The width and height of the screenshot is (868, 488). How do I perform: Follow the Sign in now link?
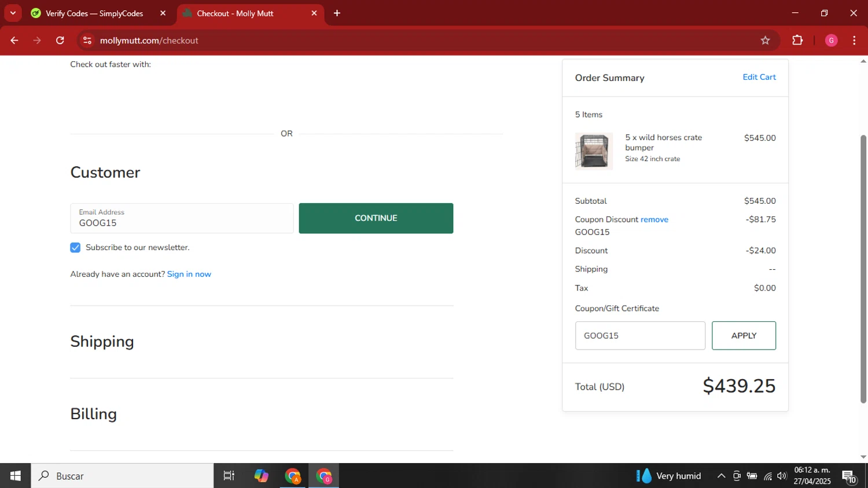tap(189, 274)
